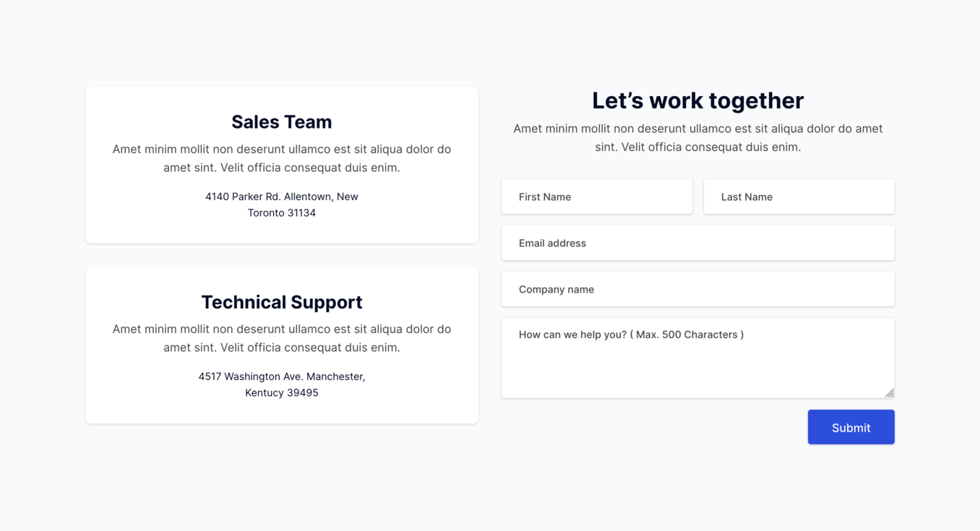Click the 4140 Parker Rd. address text
This screenshot has width=980, height=531.
coord(282,204)
